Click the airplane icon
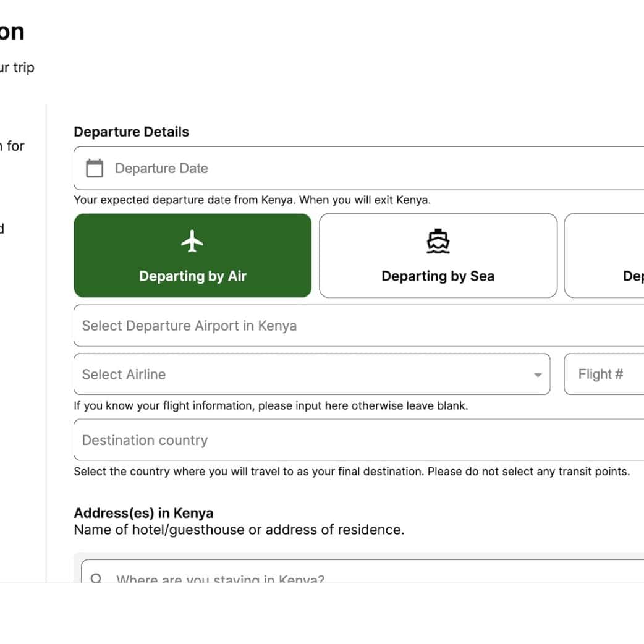 [x=192, y=241]
